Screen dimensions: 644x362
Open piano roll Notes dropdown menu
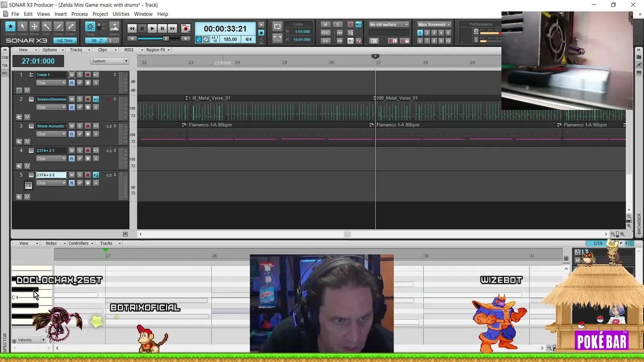click(x=54, y=243)
